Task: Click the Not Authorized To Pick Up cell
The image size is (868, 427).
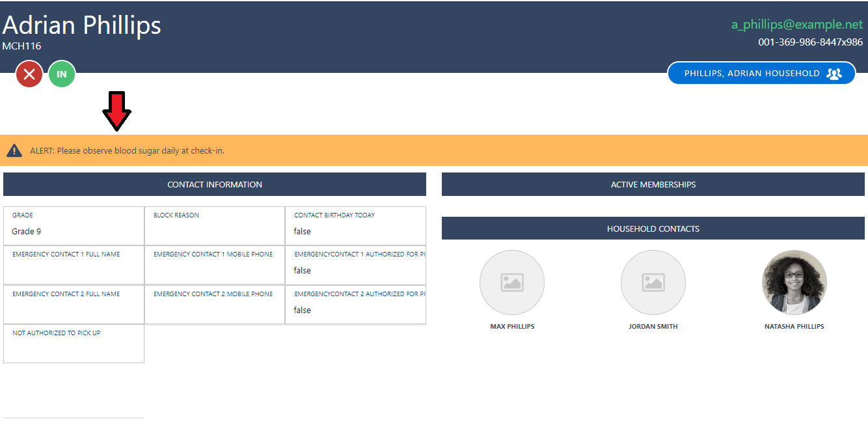Action: pos(74,344)
